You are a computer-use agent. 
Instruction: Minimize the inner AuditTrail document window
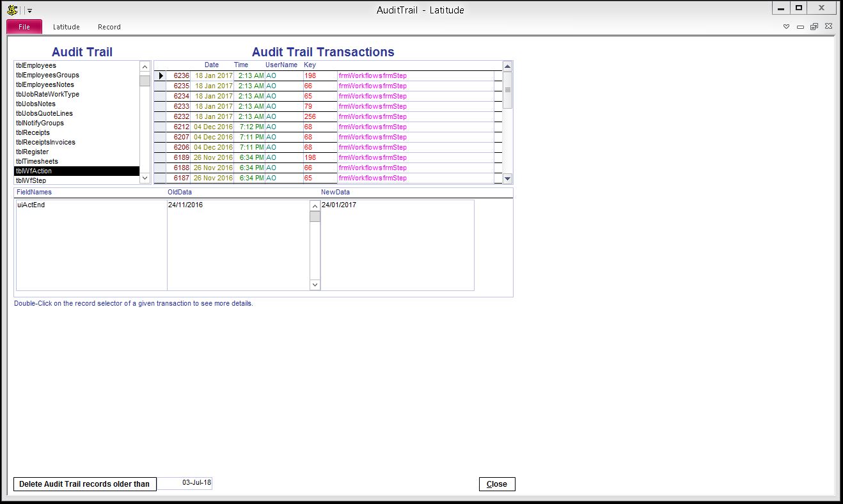[800, 27]
